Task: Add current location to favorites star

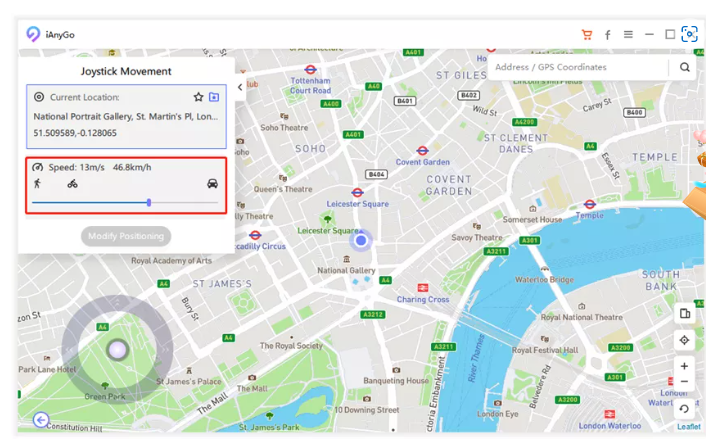Action: pos(198,97)
